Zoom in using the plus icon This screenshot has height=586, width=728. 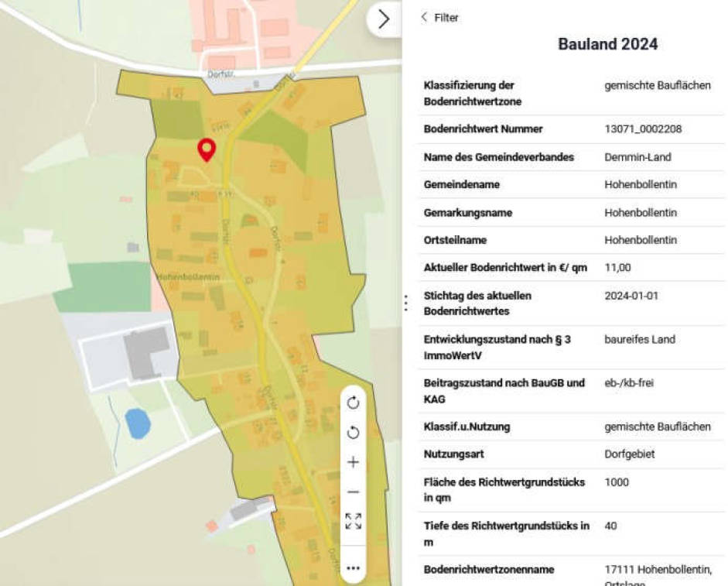354,461
